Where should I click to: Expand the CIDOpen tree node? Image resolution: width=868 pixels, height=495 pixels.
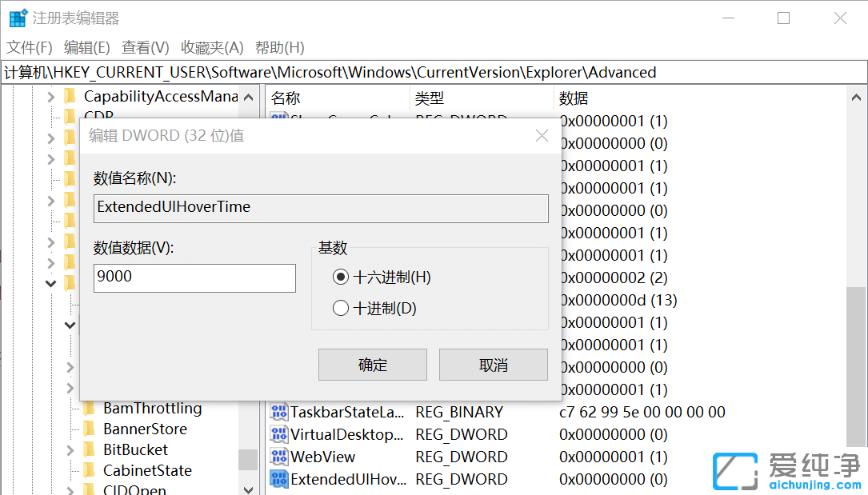[70, 490]
